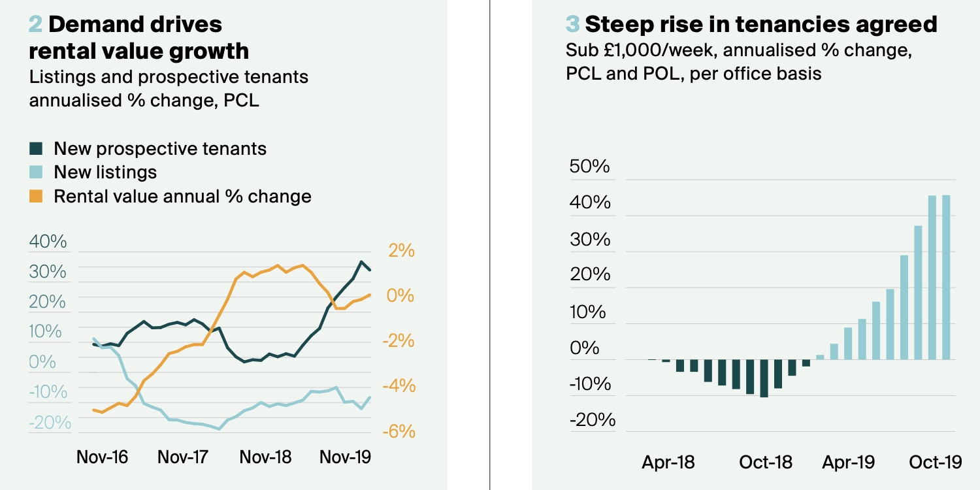
Task: Click the lowest dark negative bar near Oct-18
Action: pos(764,378)
